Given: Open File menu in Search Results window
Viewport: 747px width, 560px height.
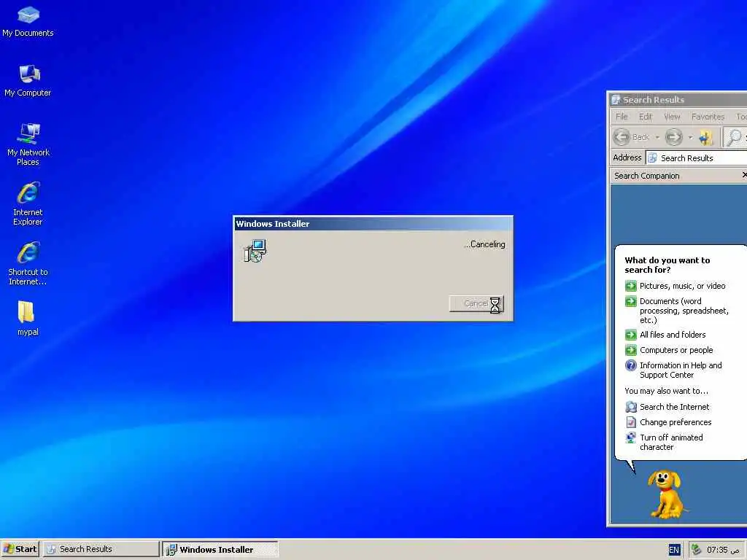Looking at the screenshot, I should [622, 117].
